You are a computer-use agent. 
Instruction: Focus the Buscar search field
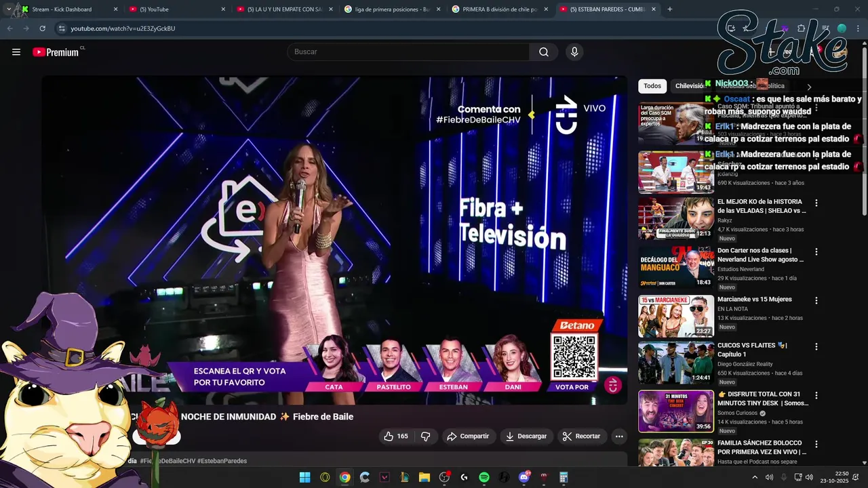point(408,52)
